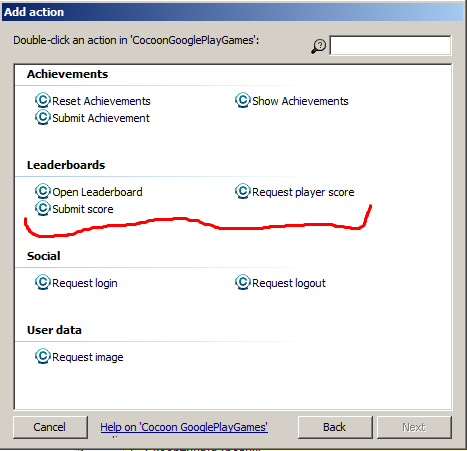Click the Reset Achievements action icon
The height and width of the screenshot is (451, 467).
43,100
